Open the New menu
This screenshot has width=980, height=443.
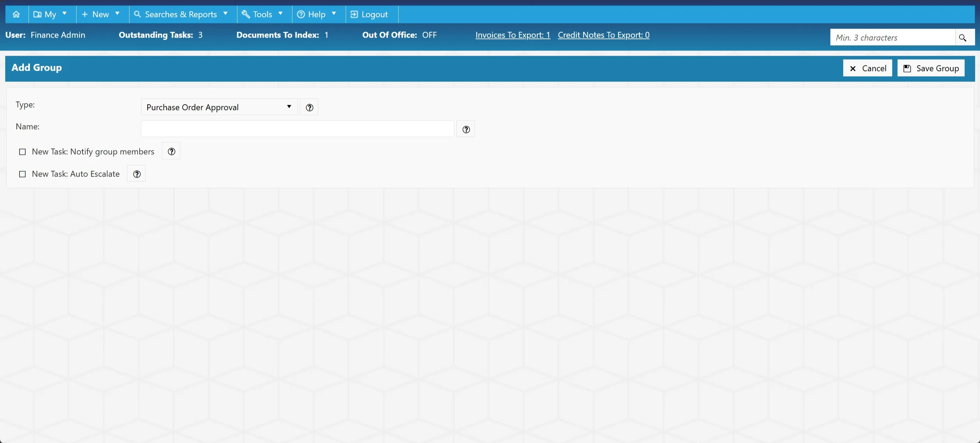[x=102, y=14]
